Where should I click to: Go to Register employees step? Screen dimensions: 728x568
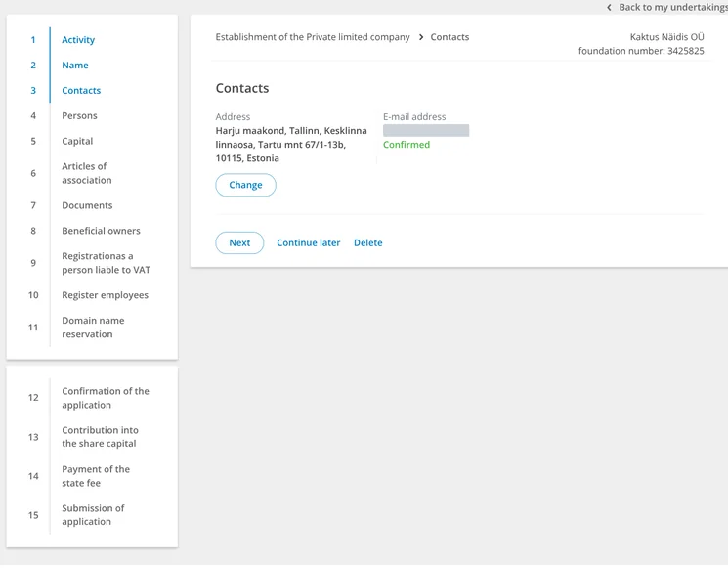pos(105,295)
